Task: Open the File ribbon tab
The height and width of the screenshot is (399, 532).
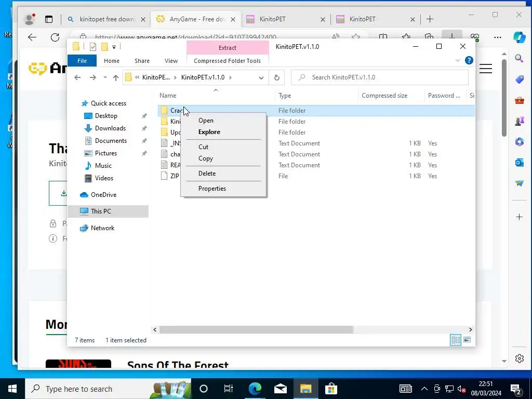Action: 82,61
